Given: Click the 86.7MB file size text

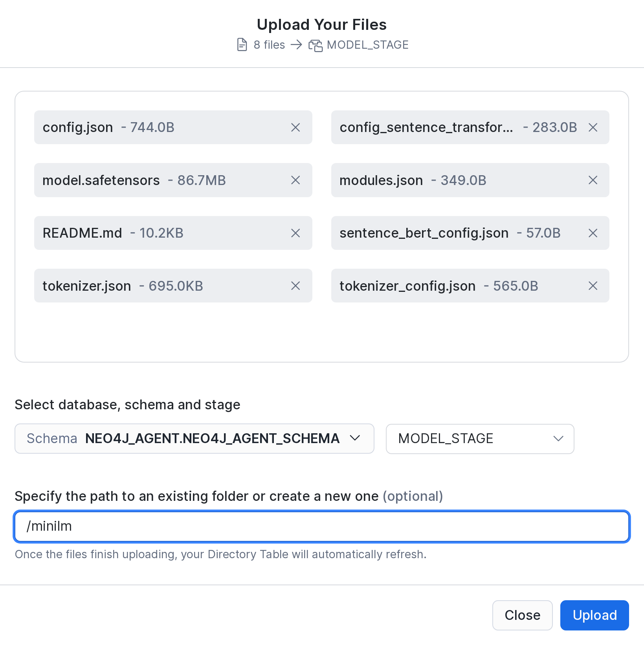Looking at the screenshot, I should (x=202, y=180).
